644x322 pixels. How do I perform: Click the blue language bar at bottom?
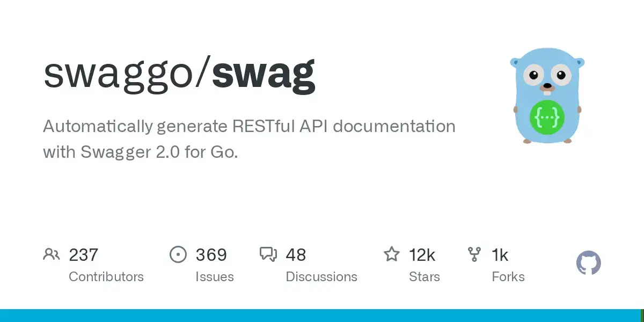point(322,316)
